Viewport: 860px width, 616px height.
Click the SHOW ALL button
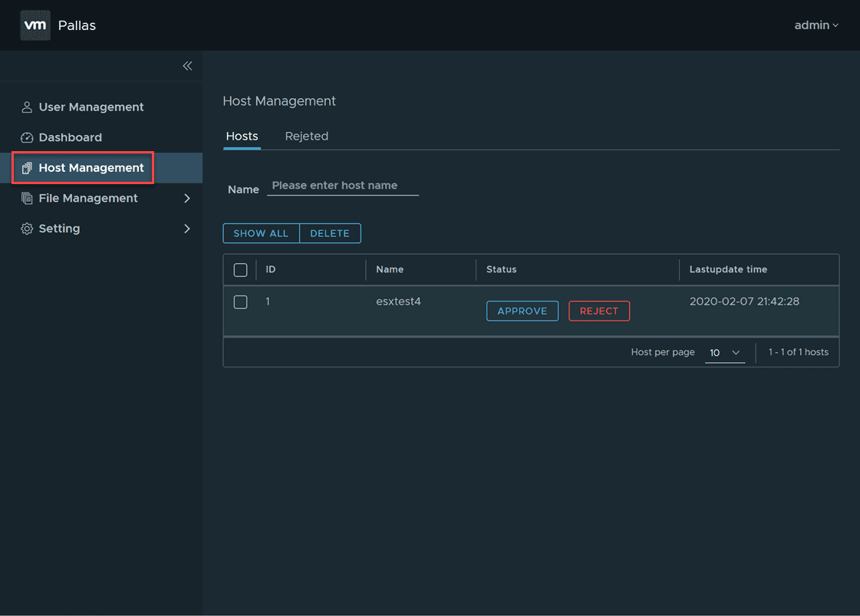pos(261,233)
